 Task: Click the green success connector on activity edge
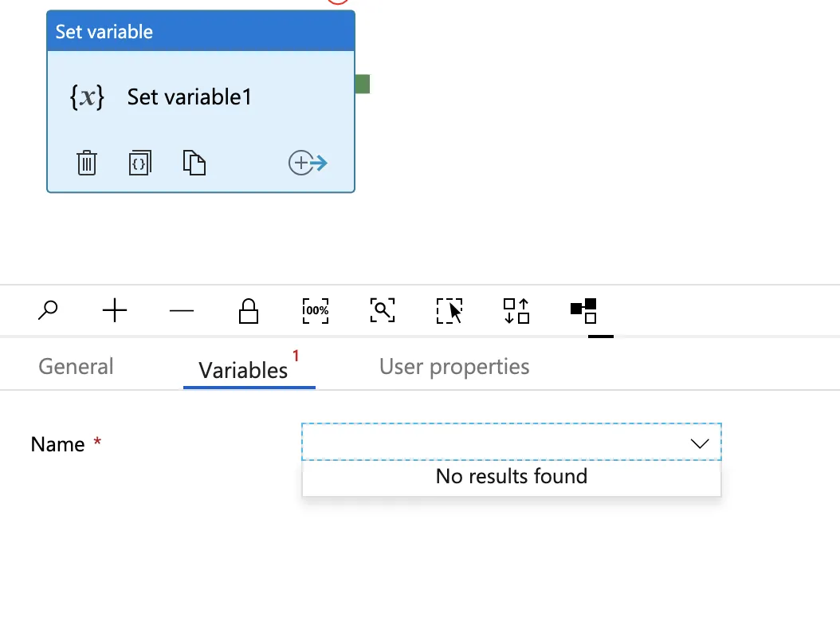click(x=363, y=84)
